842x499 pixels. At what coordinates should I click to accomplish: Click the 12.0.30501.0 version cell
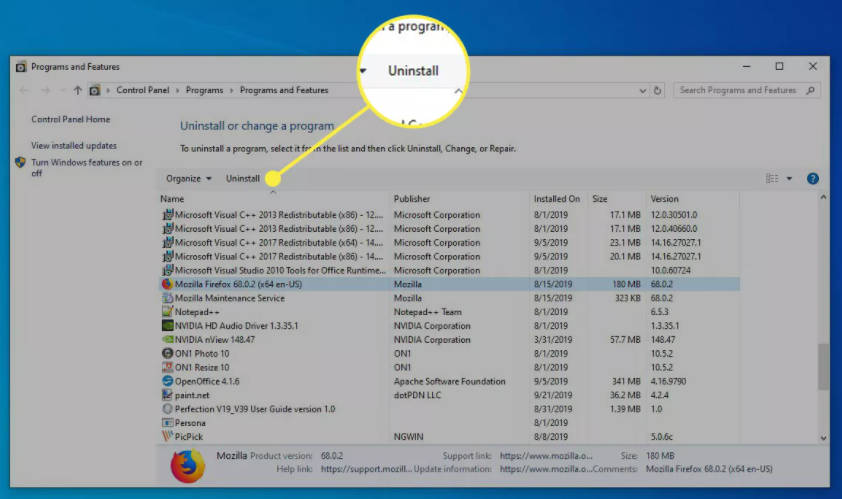pos(674,215)
